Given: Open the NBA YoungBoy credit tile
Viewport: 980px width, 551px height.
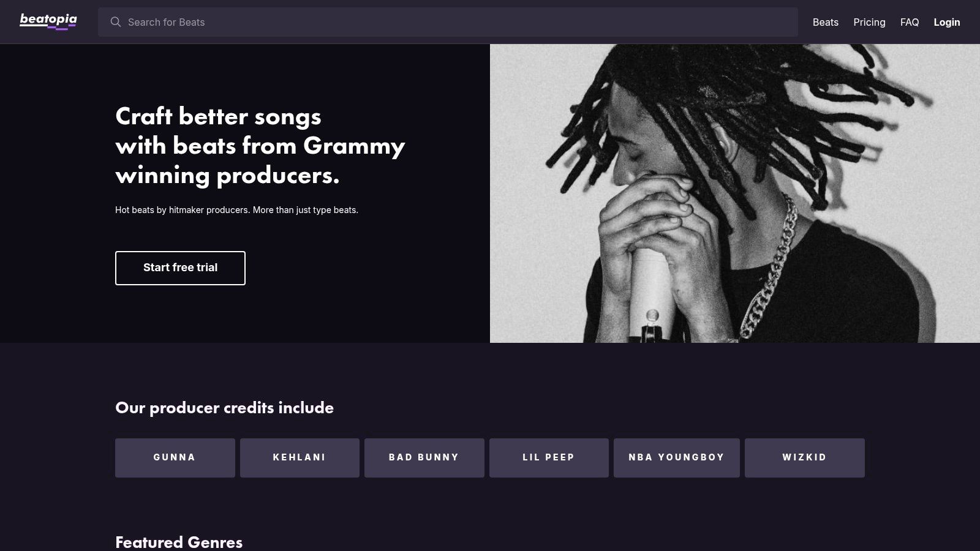Looking at the screenshot, I should click(677, 458).
